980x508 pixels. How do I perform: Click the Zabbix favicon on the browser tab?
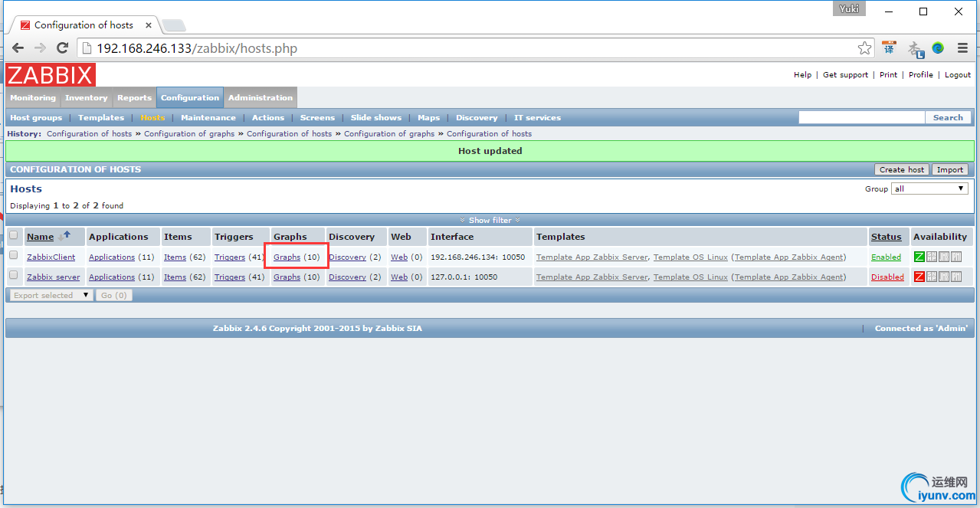point(25,25)
